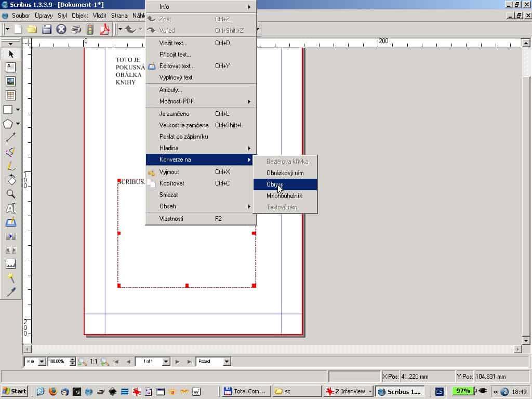
Task: Choose Vyjmout to cut the frame
Action: click(x=201, y=172)
